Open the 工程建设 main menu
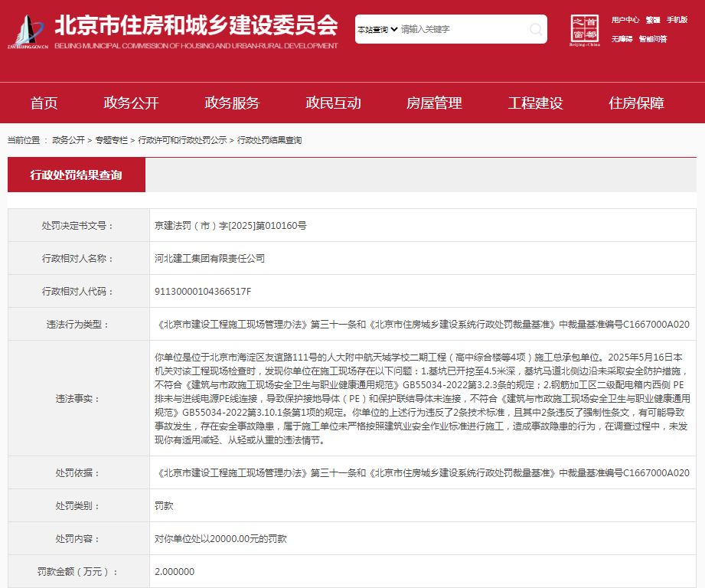This screenshot has height=588, width=705. pyautogui.click(x=536, y=103)
